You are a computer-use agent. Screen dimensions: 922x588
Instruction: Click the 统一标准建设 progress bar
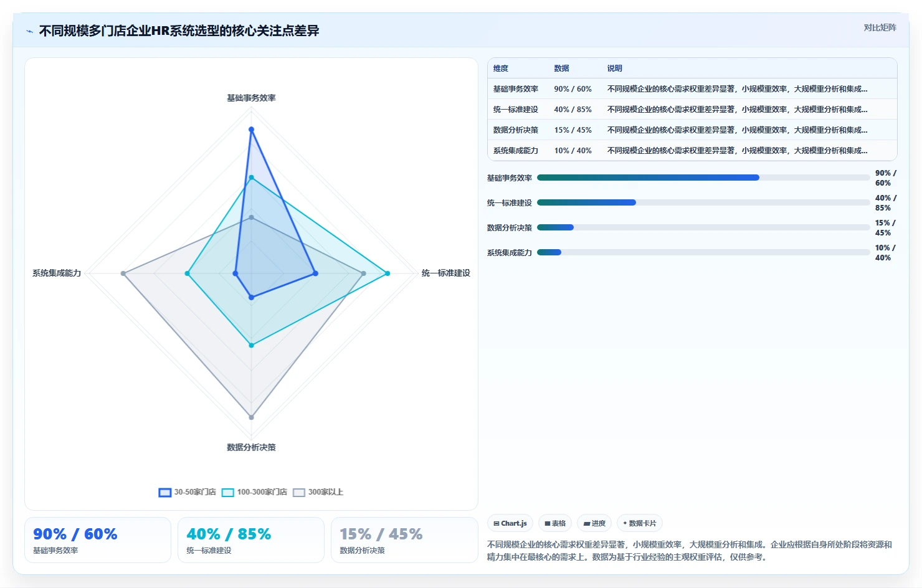tap(703, 202)
